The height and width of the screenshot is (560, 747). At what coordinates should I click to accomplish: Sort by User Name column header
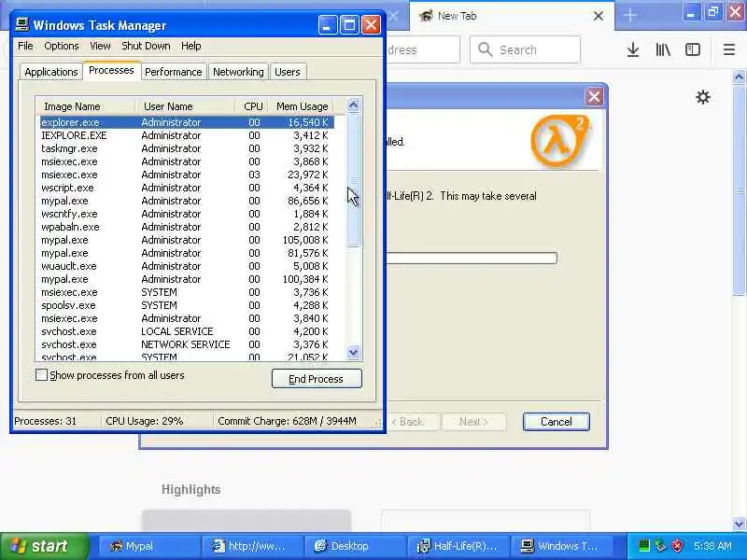pyautogui.click(x=185, y=106)
